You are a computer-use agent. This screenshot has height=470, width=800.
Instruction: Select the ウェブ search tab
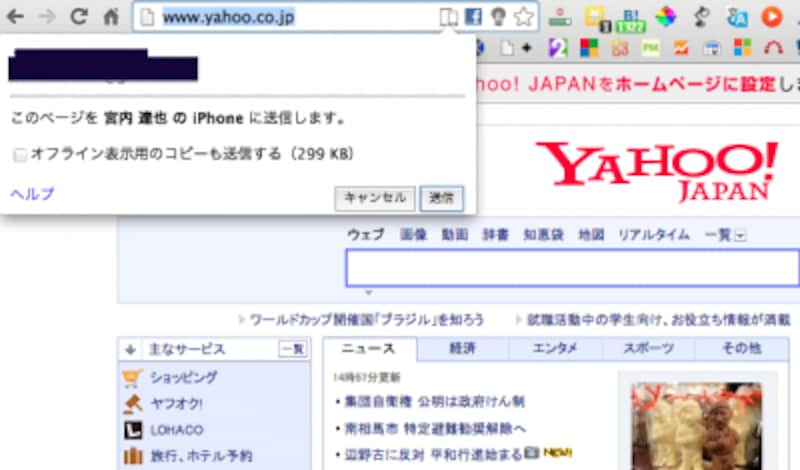click(365, 235)
